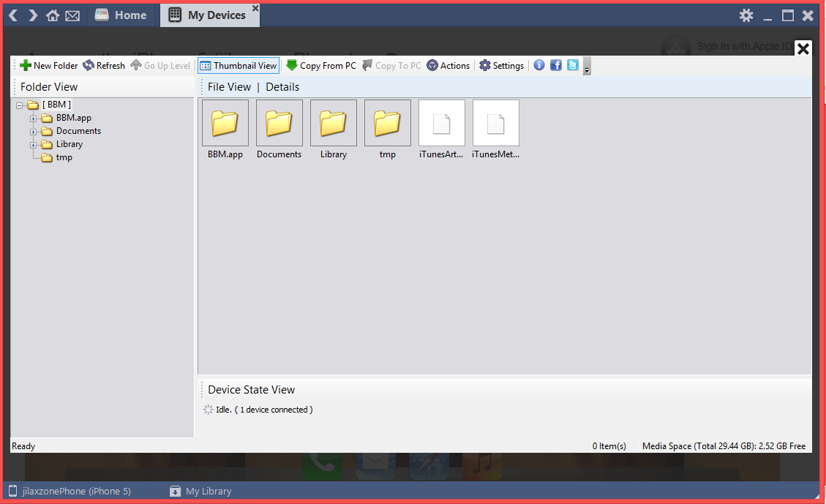Viewport: 826px width, 504px height.
Task: Go back with the left arrow icon
Action: pyautogui.click(x=14, y=15)
